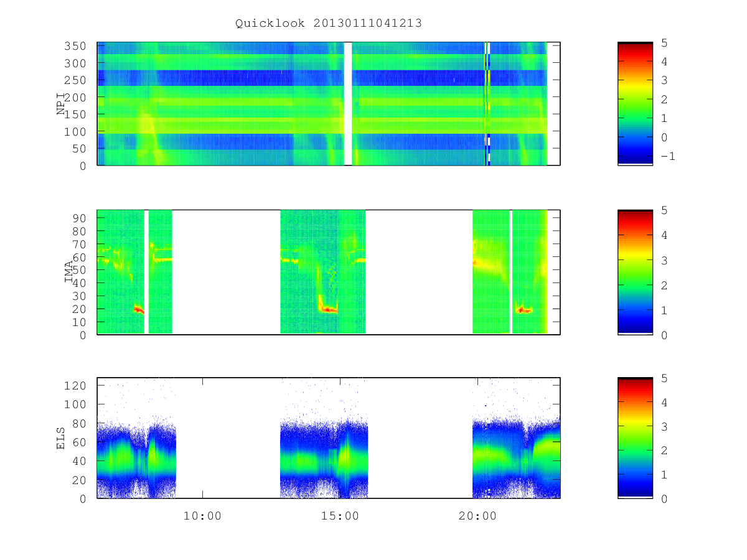Click the 0 label on ELS color bar
Image resolution: width=747 pixels, height=560 pixels.
664,498
